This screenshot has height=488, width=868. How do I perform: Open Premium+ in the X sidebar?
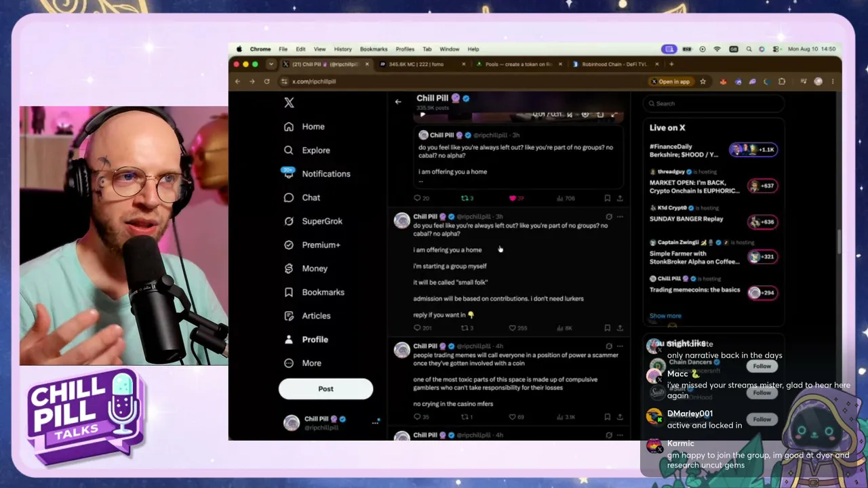pos(312,245)
